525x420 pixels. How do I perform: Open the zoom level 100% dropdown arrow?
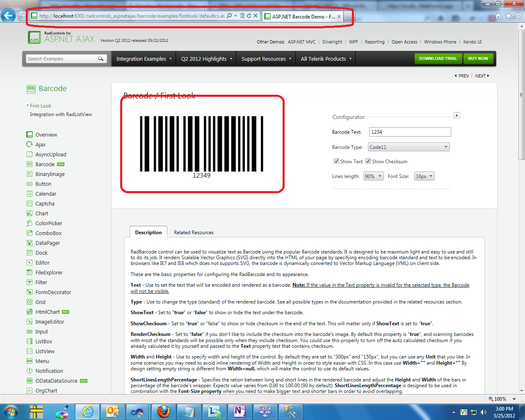pyautogui.click(x=514, y=399)
